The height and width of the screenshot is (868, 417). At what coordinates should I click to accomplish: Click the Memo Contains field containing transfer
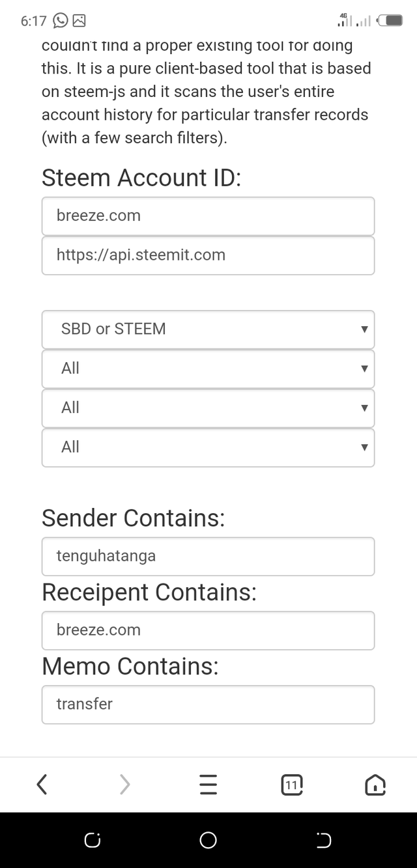pos(208,705)
